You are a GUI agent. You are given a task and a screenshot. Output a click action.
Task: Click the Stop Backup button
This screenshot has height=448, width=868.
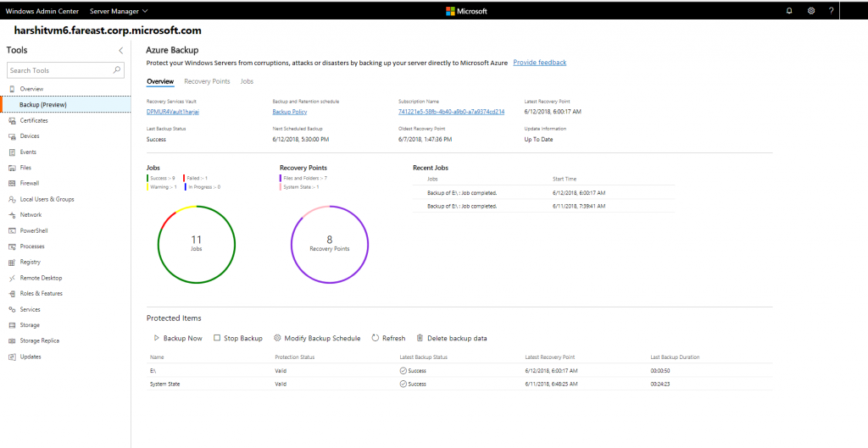238,338
